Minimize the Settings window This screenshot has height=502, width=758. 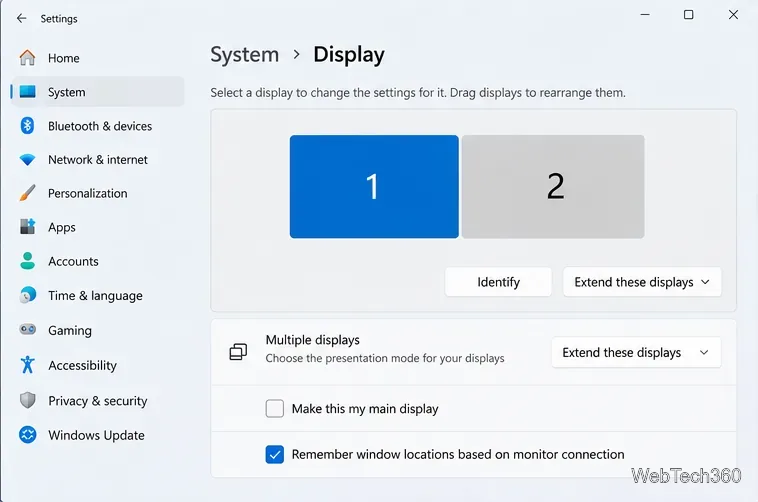(x=644, y=15)
